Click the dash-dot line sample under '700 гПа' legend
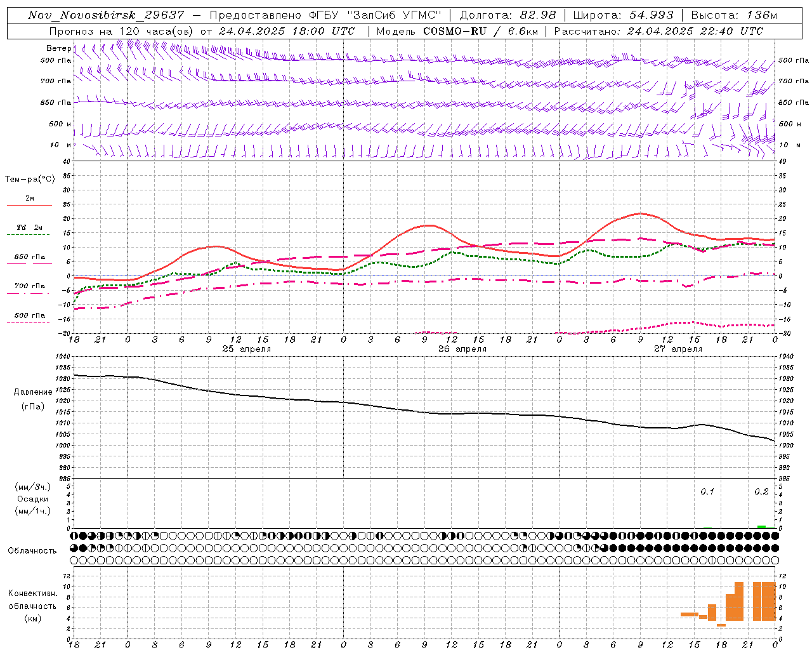812x650 pixels. click(x=28, y=293)
